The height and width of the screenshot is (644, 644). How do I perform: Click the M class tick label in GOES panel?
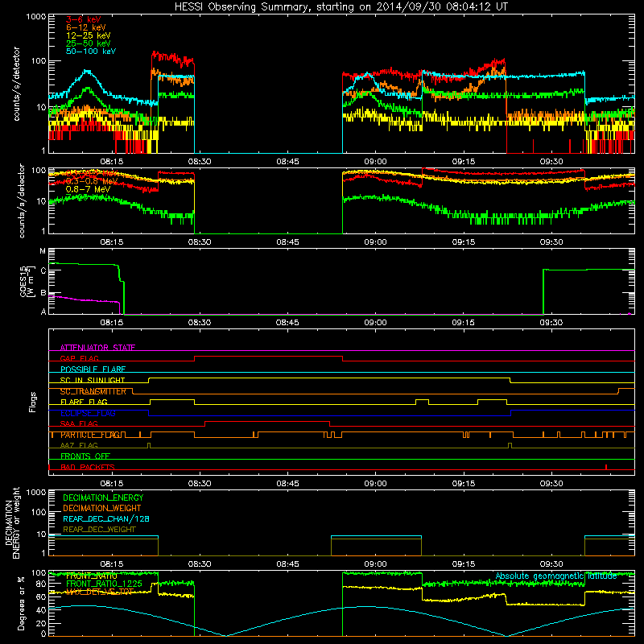point(43,251)
